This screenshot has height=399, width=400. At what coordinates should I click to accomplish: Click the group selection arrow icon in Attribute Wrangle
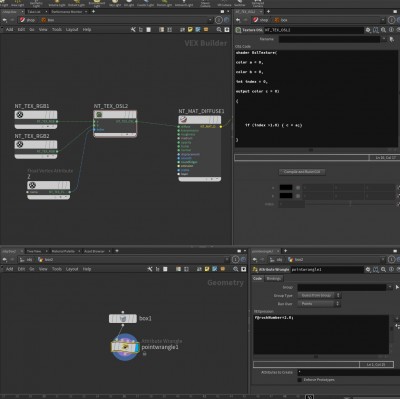(397, 287)
